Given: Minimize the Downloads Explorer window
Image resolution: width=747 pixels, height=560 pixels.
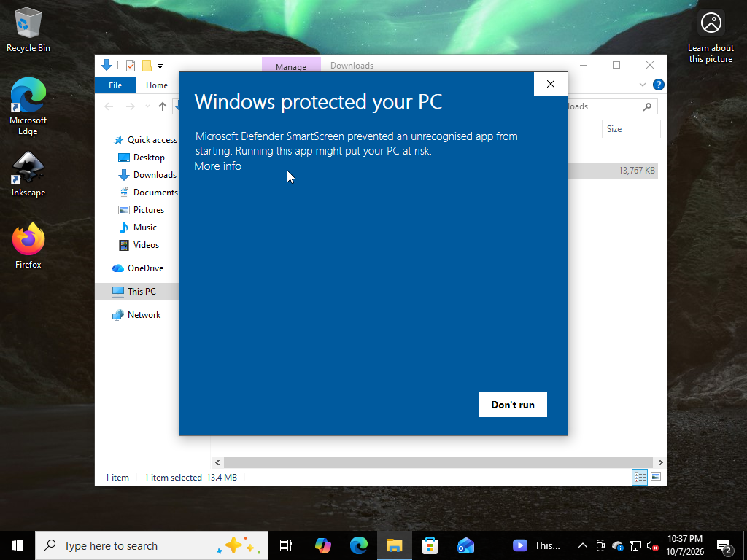Looking at the screenshot, I should point(584,65).
